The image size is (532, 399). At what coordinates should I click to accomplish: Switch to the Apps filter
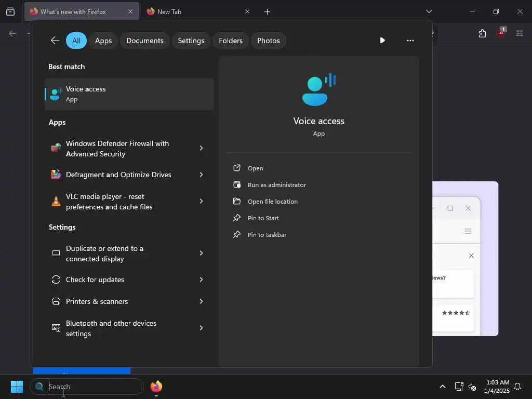click(103, 41)
